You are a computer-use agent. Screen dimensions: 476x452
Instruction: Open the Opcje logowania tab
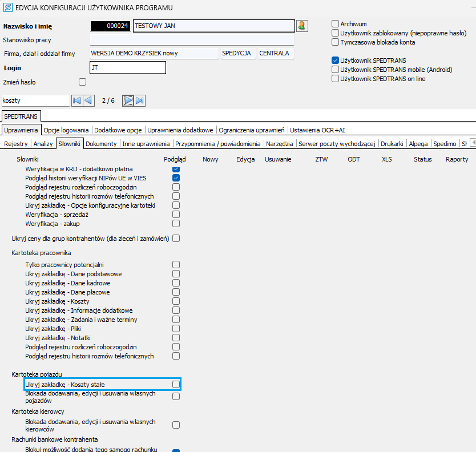[67, 130]
